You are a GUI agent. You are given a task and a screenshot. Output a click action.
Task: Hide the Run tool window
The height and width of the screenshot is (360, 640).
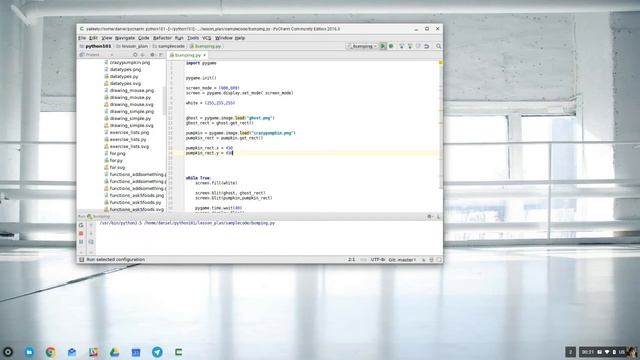(x=438, y=216)
